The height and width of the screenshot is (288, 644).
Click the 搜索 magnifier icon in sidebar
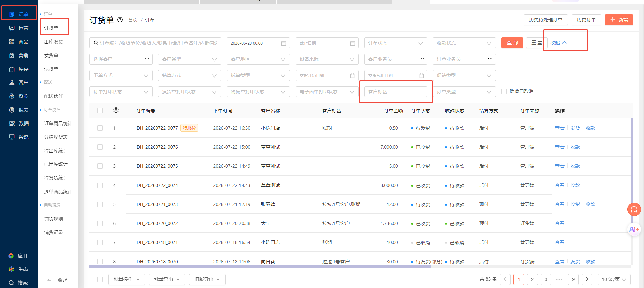pos(11,283)
